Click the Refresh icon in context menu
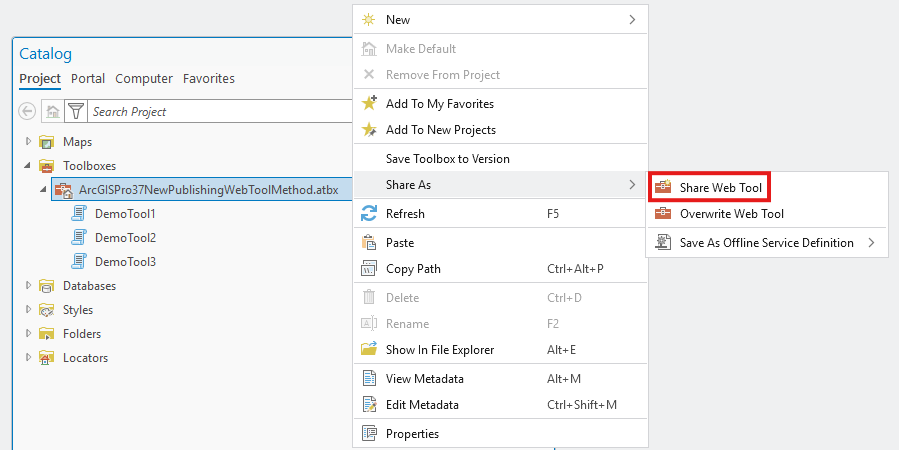The image size is (899, 450). pos(369,214)
